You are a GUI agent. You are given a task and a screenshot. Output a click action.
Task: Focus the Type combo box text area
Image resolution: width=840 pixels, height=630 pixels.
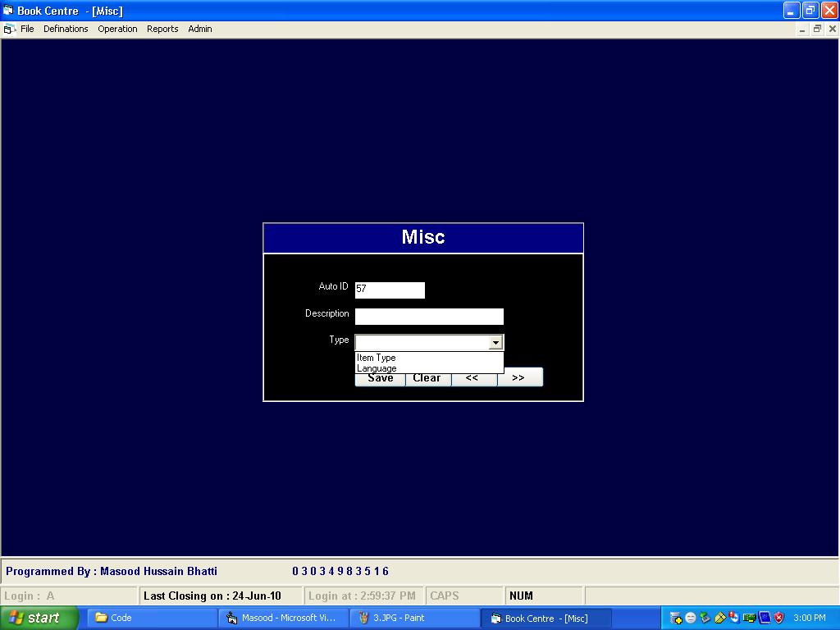422,342
